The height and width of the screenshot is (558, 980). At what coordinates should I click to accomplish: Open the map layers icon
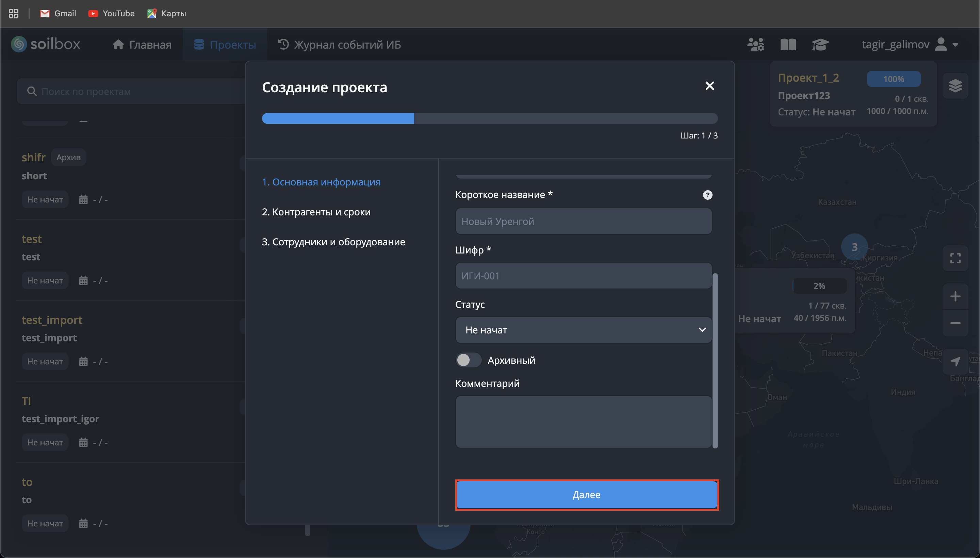[x=955, y=86]
